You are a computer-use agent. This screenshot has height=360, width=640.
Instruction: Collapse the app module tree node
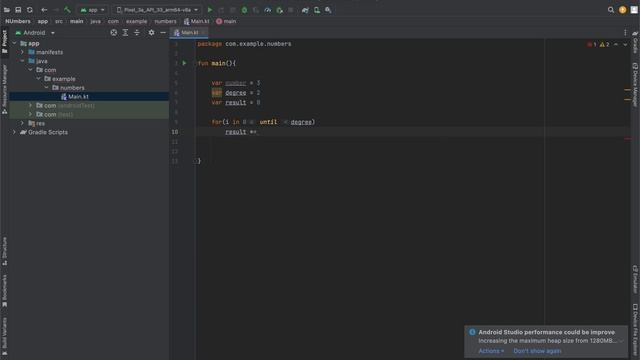(15, 43)
